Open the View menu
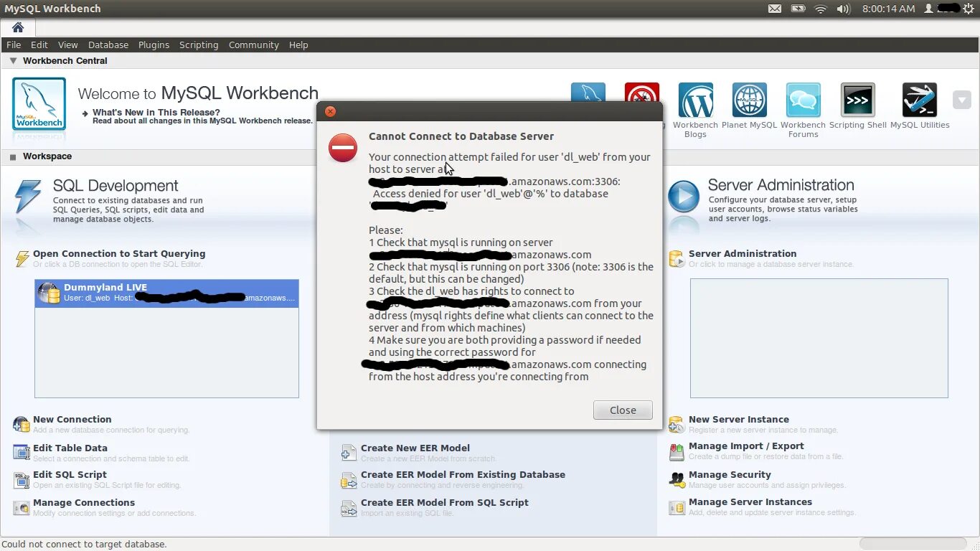 point(68,44)
